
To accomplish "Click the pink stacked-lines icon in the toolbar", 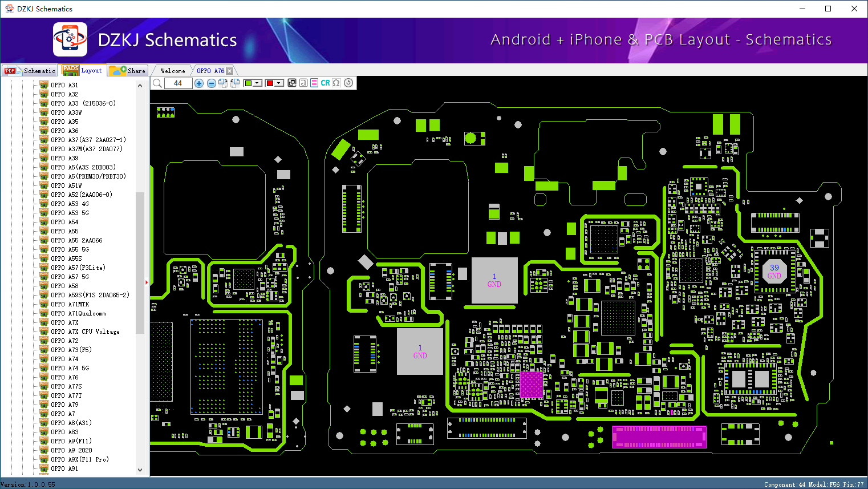I will click(314, 83).
